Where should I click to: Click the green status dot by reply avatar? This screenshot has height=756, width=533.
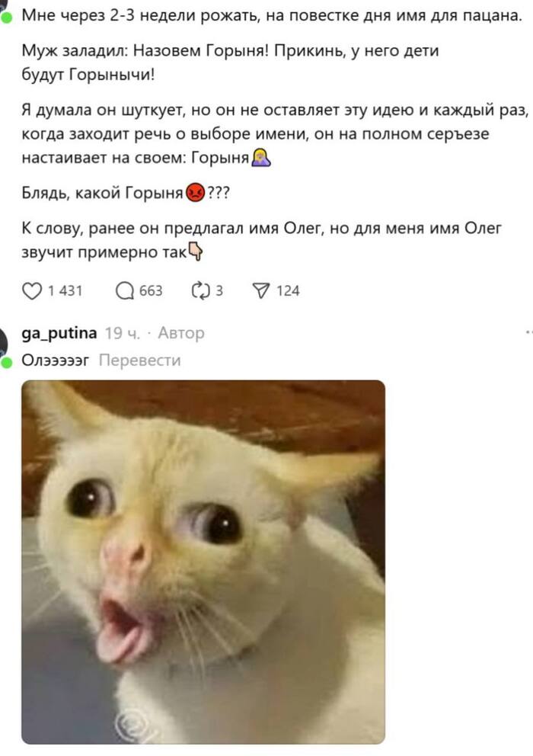coord(6,363)
